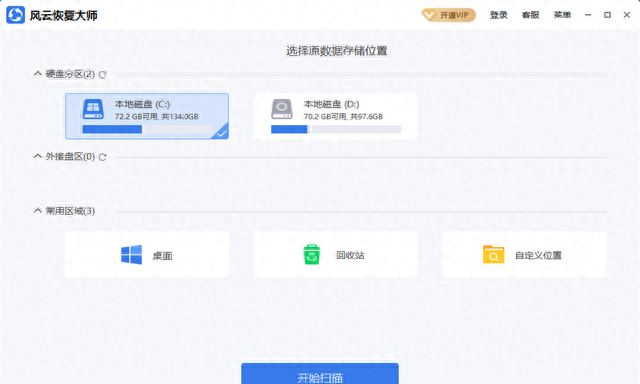Image resolution: width=640 pixels, height=384 pixels.
Task: Click the text 72.2 GB可用, 共134.0GB
Action: click(156, 117)
